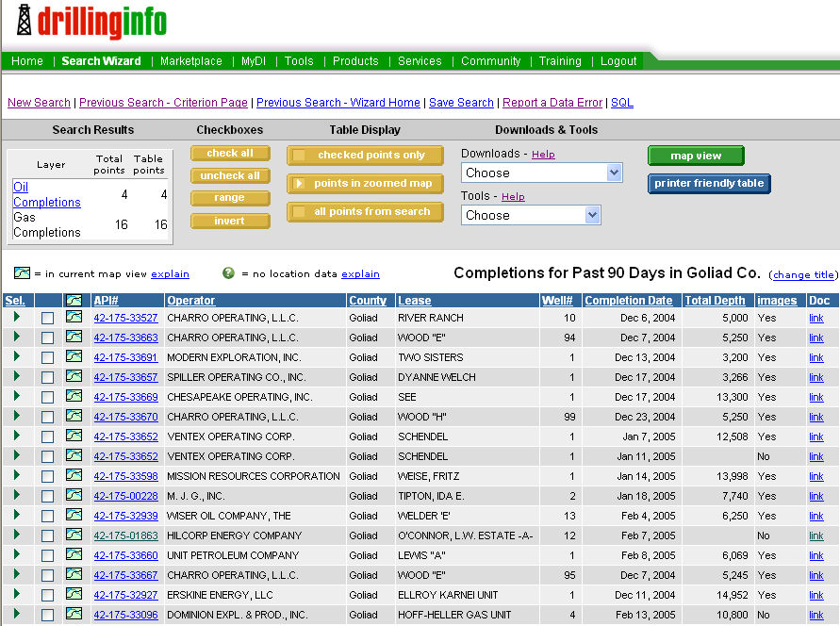Screen dimensions: 840x626
Task: Click the green arrow for WISER OIL COMPANY row
Action: (16, 516)
